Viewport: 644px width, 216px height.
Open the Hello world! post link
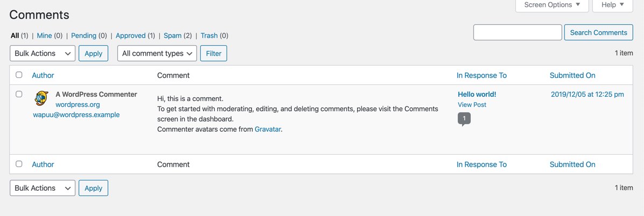[x=477, y=94]
